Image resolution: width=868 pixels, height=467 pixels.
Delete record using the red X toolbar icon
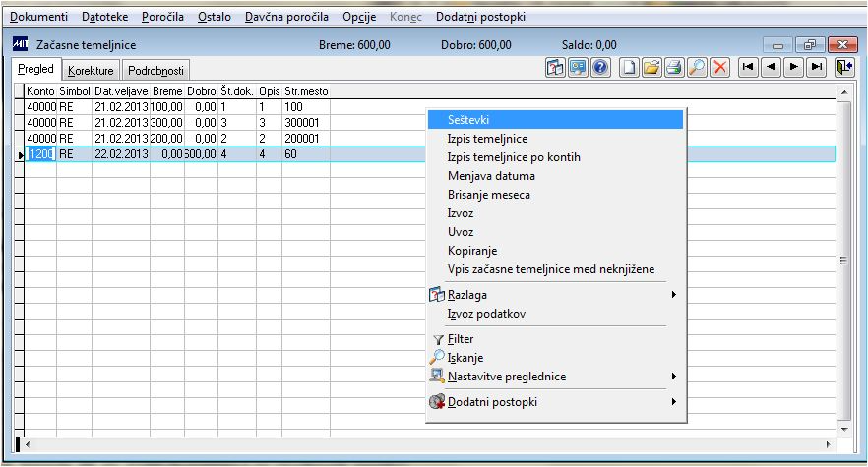[x=719, y=68]
